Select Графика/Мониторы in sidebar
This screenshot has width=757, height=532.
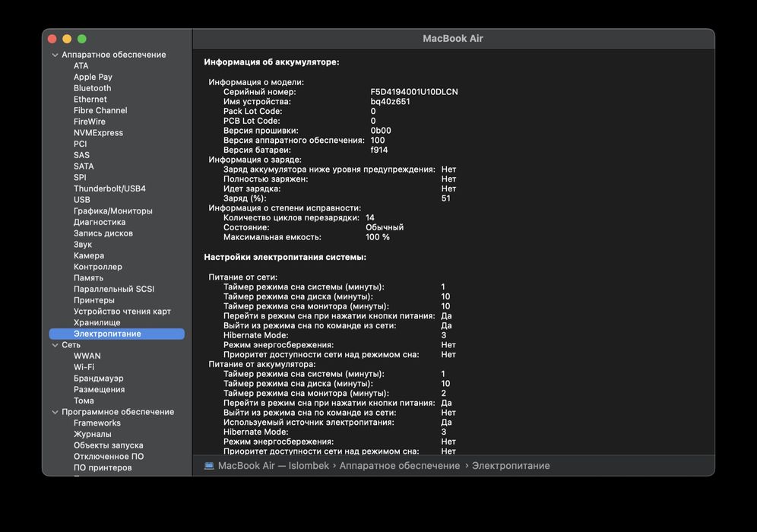click(113, 211)
